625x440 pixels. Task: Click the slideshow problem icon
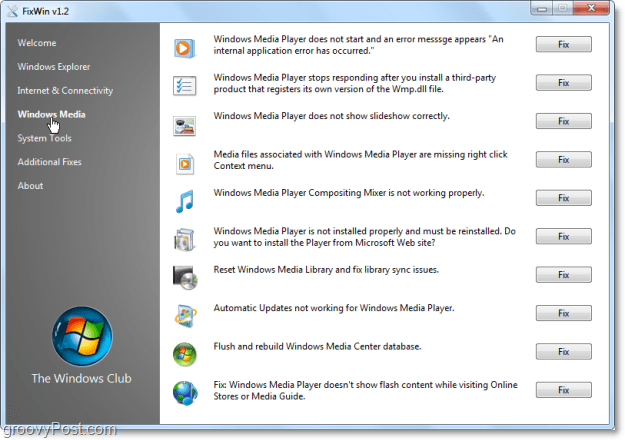[x=185, y=126]
